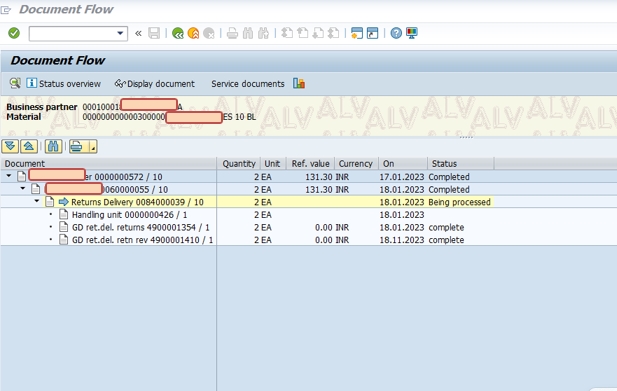Click the Status column header
617x391 pixels.
click(460, 163)
